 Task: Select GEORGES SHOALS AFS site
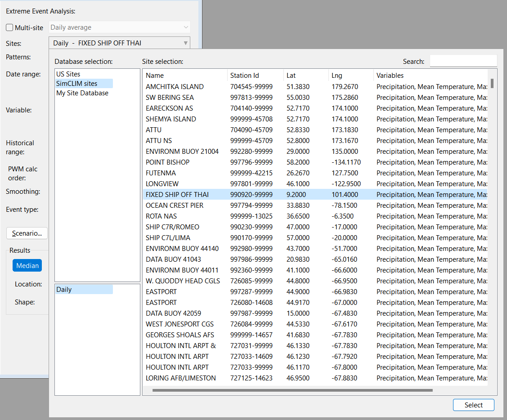(x=315, y=335)
